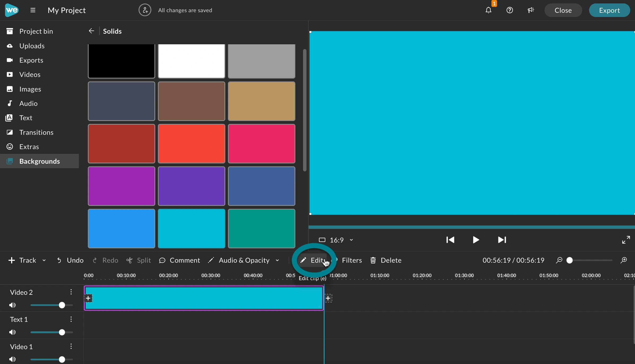
Task: Expand Audio & Opacity dropdown
Action: coord(277,260)
